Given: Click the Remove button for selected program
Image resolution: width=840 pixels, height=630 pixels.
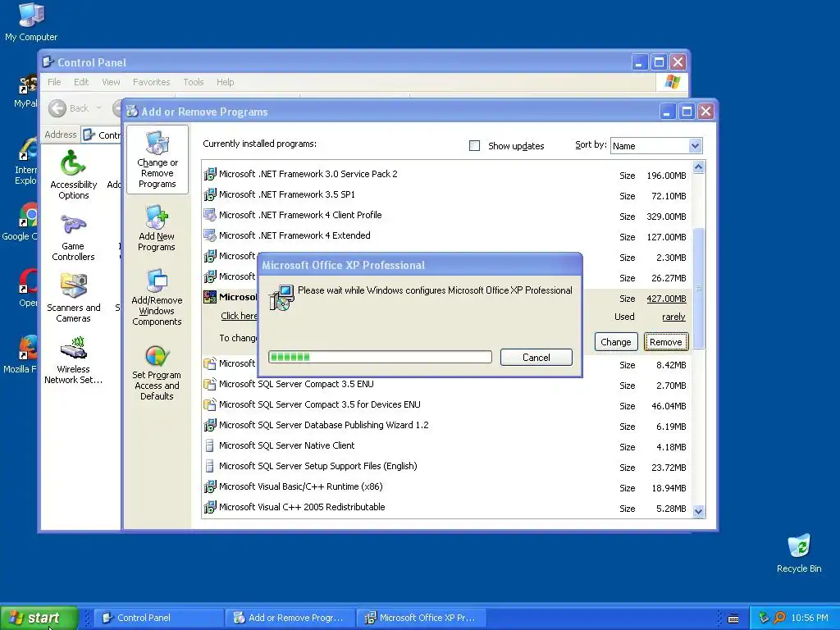Looking at the screenshot, I should (x=666, y=342).
